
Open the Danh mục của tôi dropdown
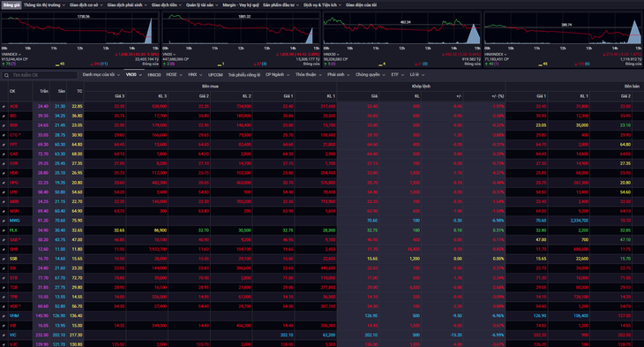point(101,75)
